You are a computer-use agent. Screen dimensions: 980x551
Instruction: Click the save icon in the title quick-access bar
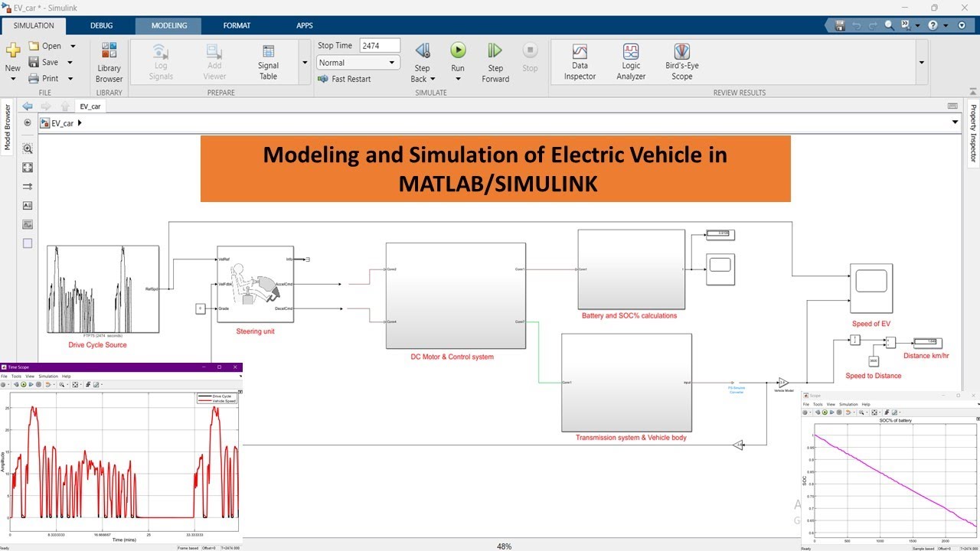[840, 25]
